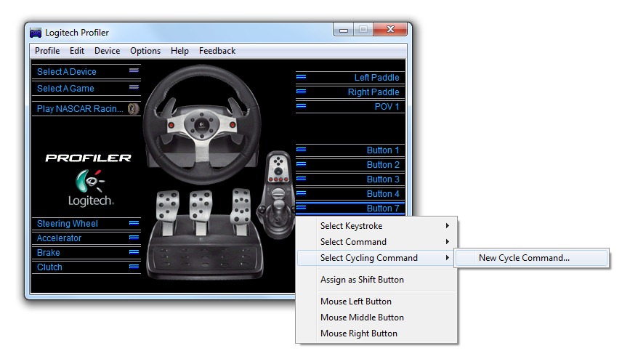Click the bars icon beside Select A Device

point(134,70)
